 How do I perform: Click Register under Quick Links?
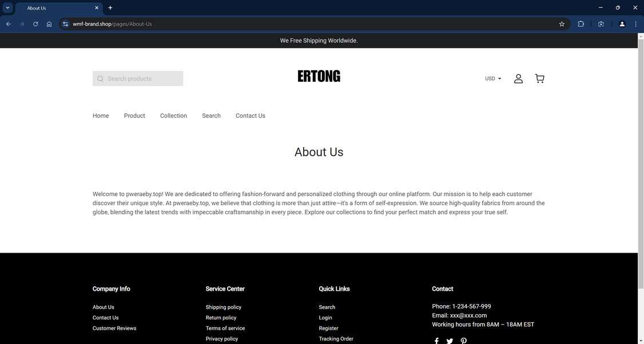click(x=328, y=329)
